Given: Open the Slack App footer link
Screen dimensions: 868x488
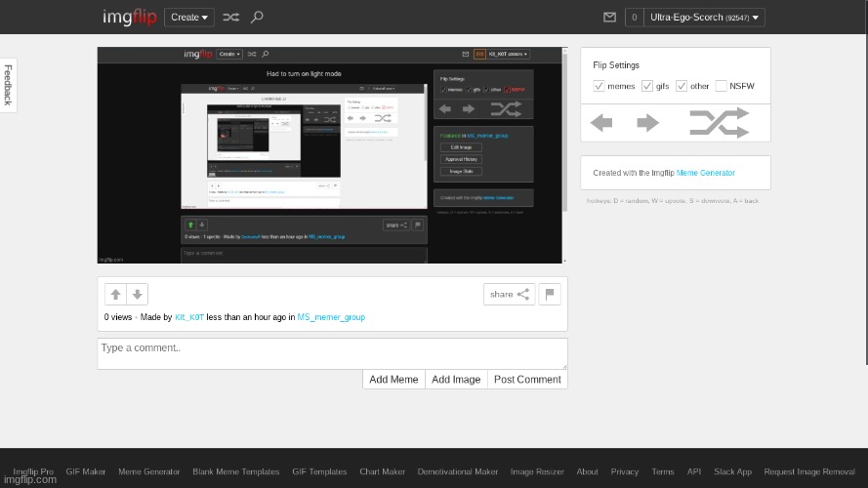Looking at the screenshot, I should click(x=733, y=471).
